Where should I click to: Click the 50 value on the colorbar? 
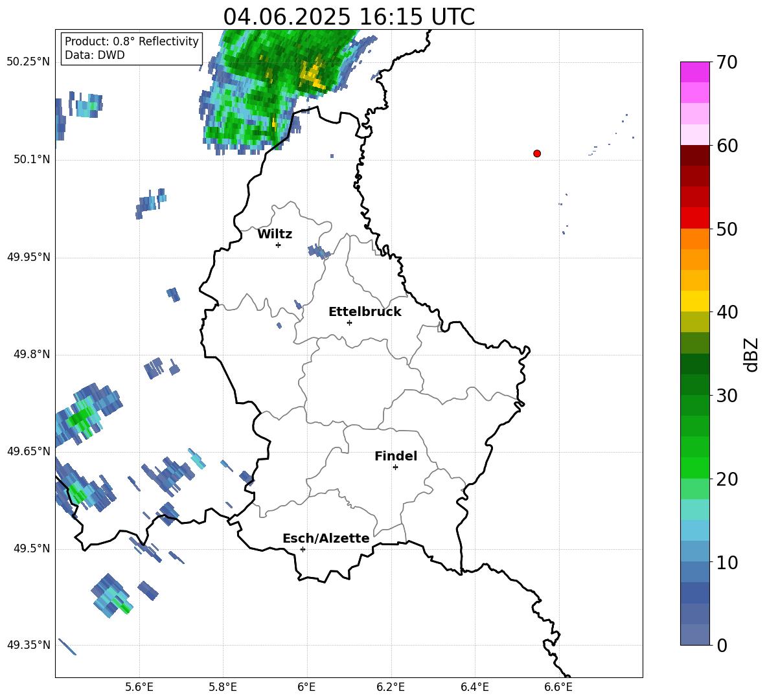tap(726, 229)
